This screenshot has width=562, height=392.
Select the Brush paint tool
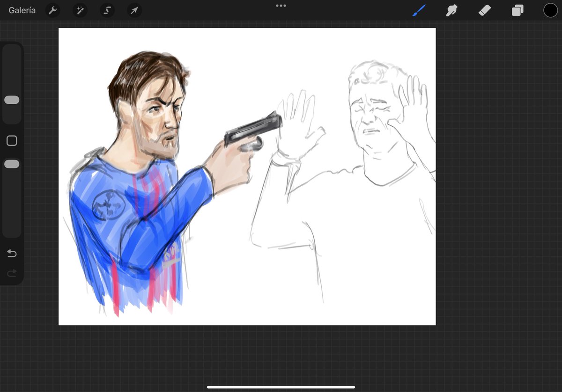point(418,10)
